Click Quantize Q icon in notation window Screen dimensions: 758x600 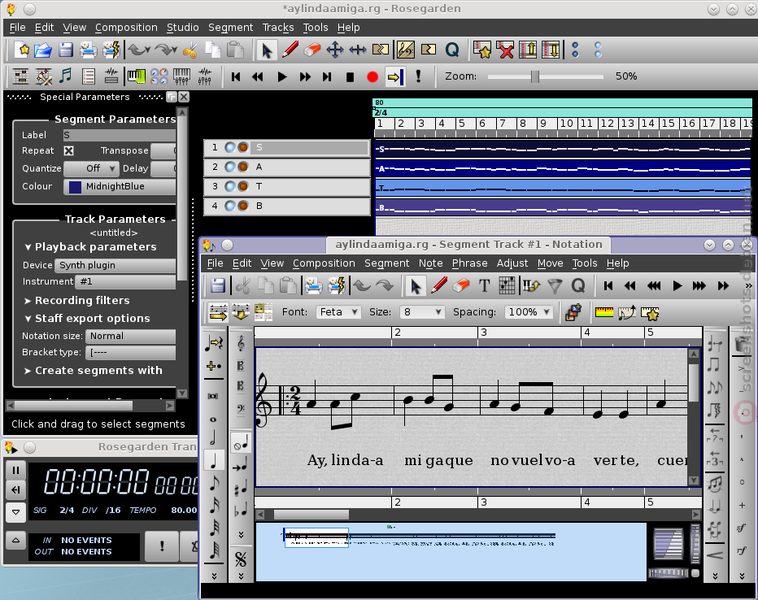[x=578, y=286]
